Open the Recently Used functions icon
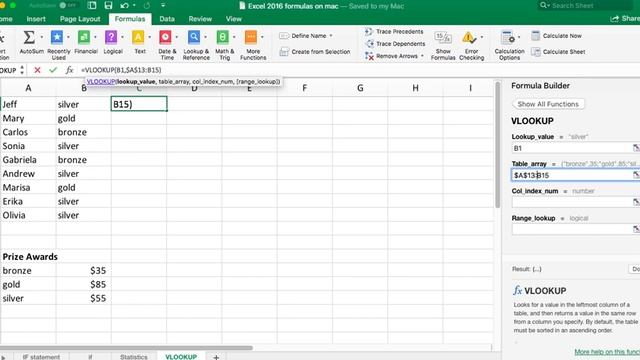 coord(57,38)
